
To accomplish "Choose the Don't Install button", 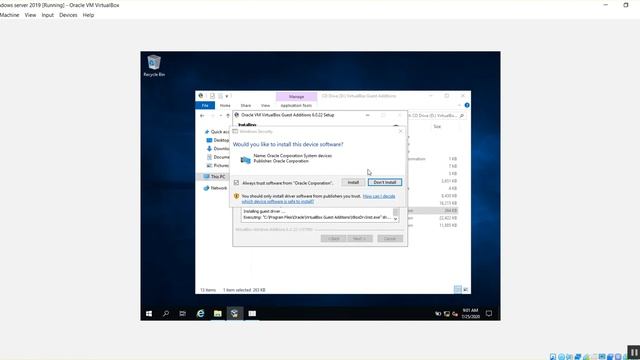I will pyautogui.click(x=384, y=182).
